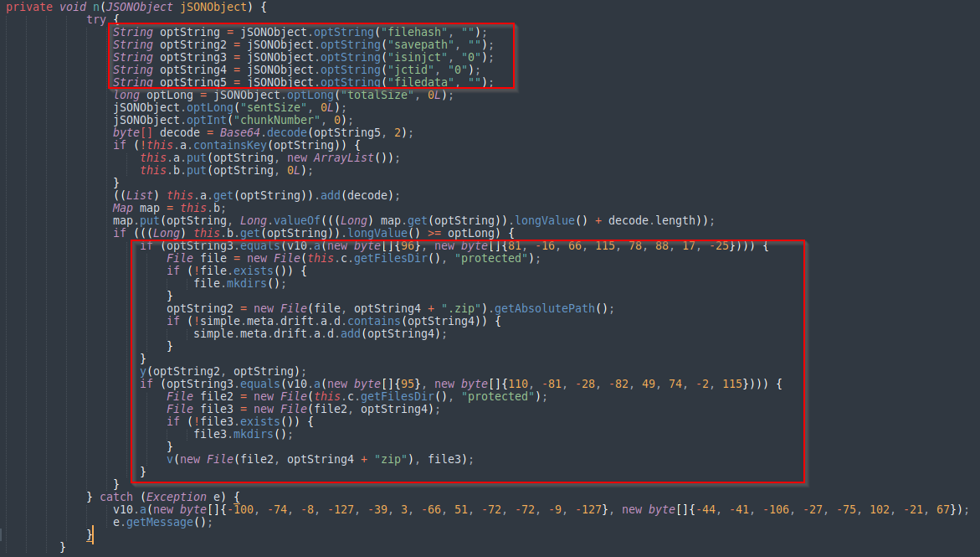Select the "filedata" string literal
Viewport: 980px width, 557px height.
421,82
